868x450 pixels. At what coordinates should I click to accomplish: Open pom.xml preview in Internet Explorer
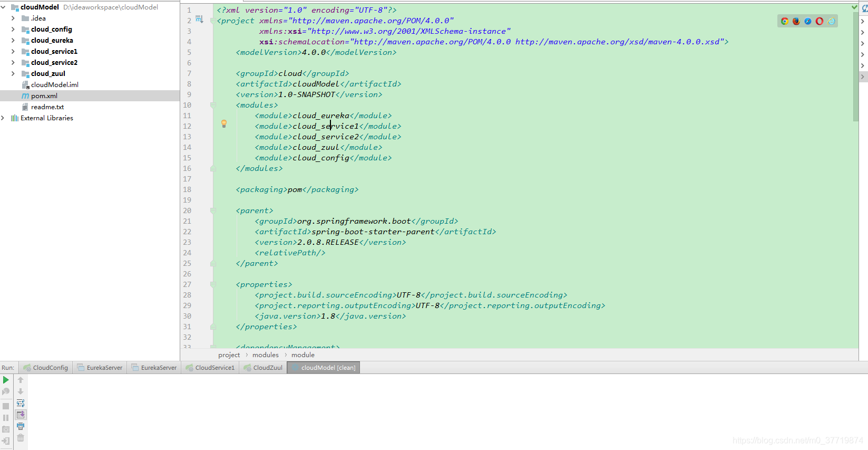coord(831,21)
